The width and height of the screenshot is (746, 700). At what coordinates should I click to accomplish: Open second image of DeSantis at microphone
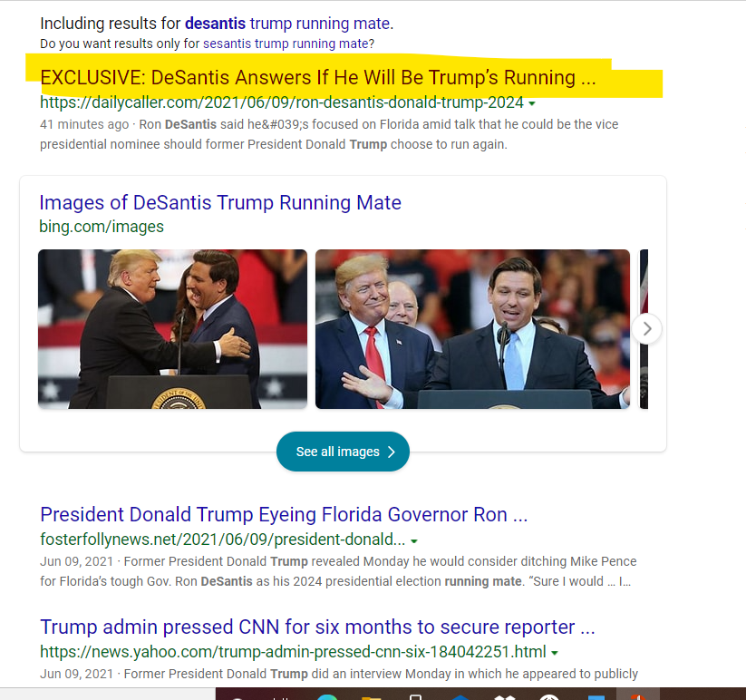(472, 329)
